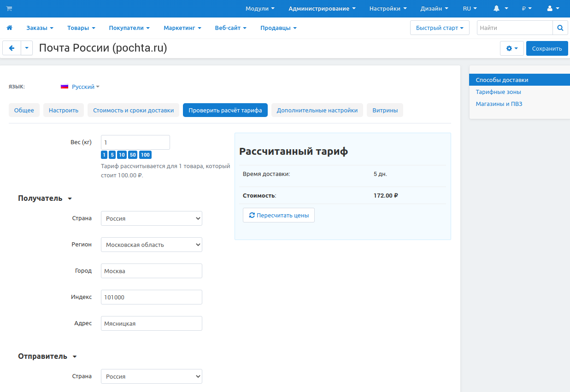
Task: Open the Тарифные зоны sidebar link
Action: click(498, 92)
